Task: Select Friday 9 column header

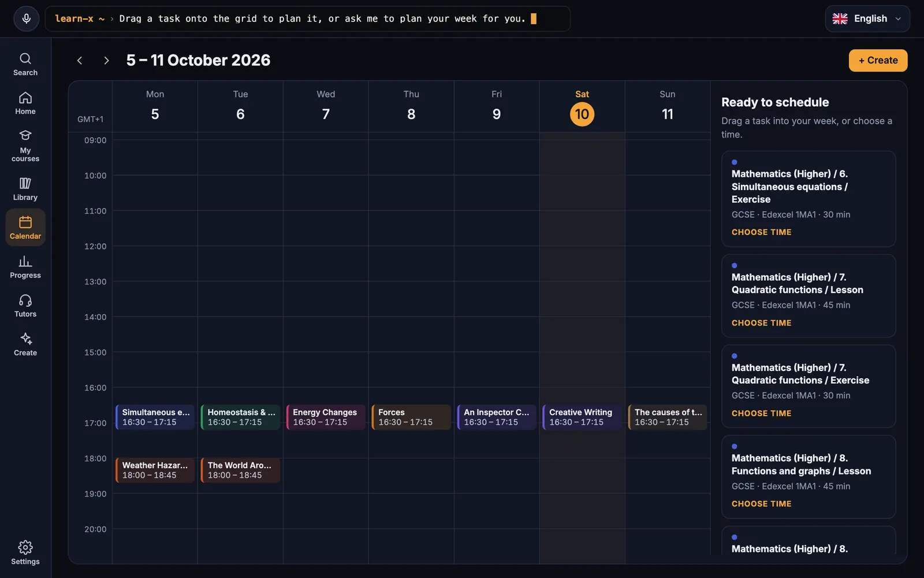Action: (497, 106)
